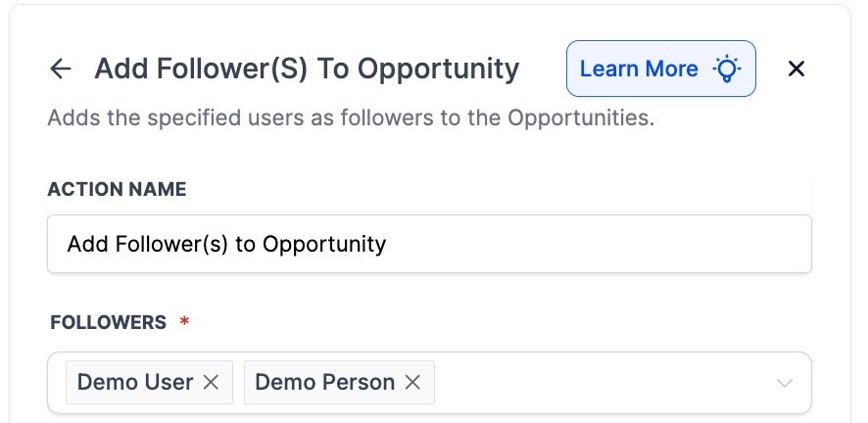
Task: Click the word Opportunity in the heading
Action: 438,69
